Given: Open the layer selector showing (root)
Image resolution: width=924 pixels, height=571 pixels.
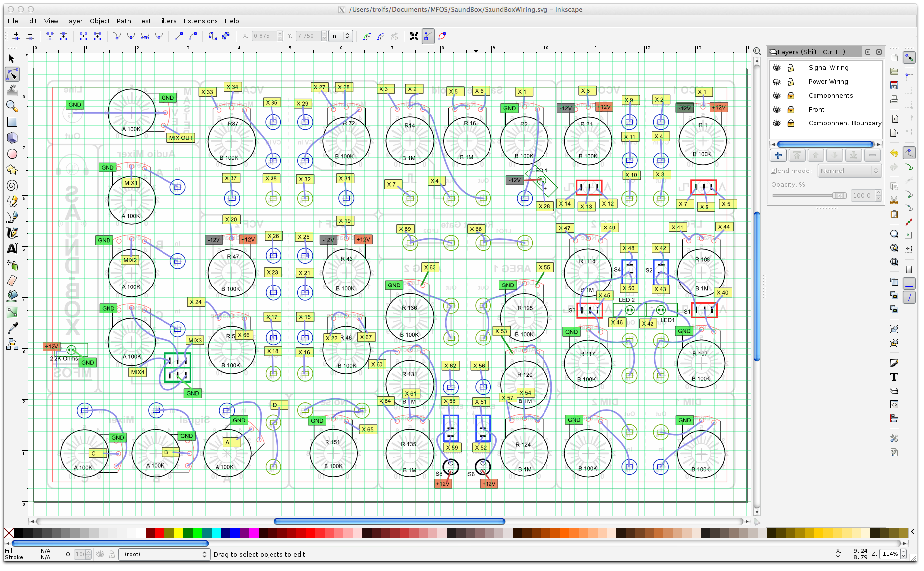Looking at the screenshot, I should (x=164, y=555).
